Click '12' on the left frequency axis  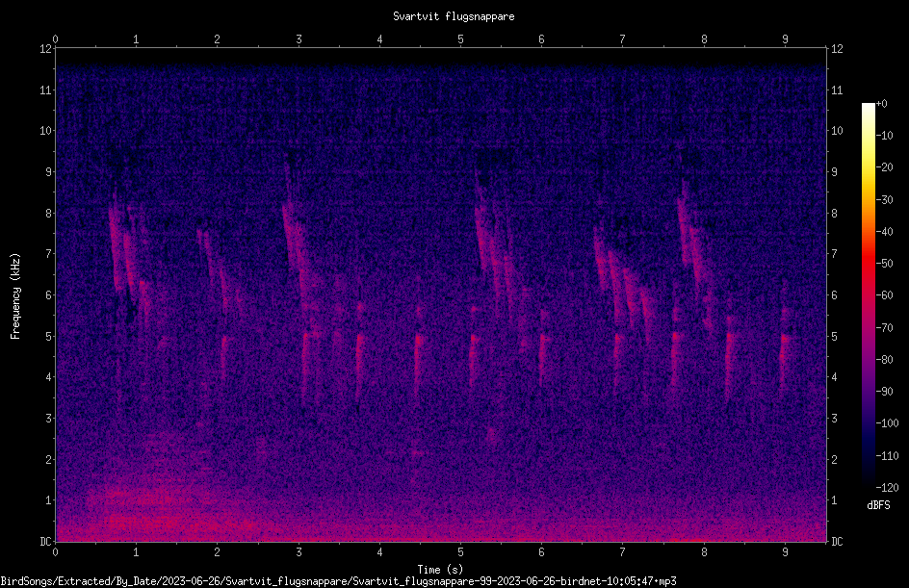click(45, 49)
